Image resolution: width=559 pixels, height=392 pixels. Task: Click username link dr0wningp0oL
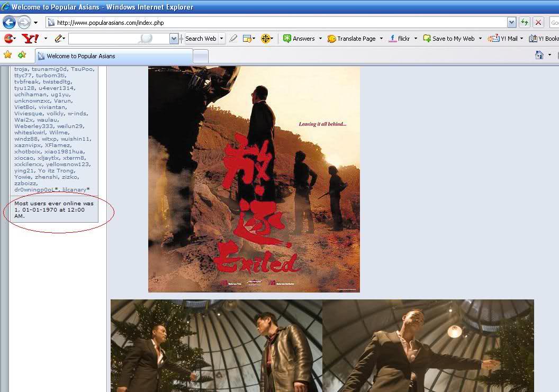click(x=34, y=189)
